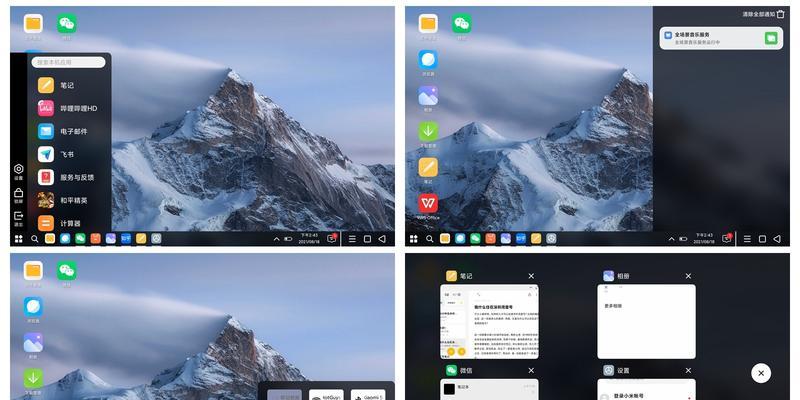The height and width of the screenshot is (400, 800).
Task: Click the round white X clear-all button in recents
Action: [761, 373]
